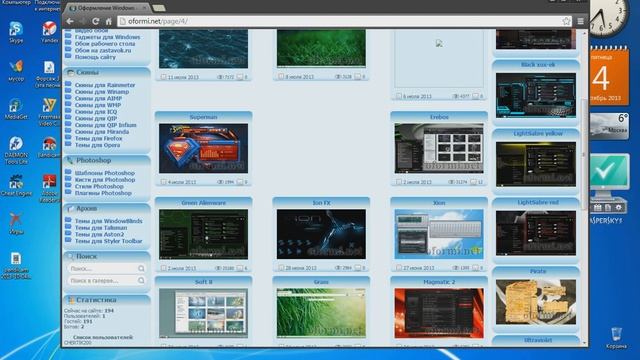The height and width of the screenshot is (360, 640).
Task: Open the Игры desktop folder
Action: [16, 223]
